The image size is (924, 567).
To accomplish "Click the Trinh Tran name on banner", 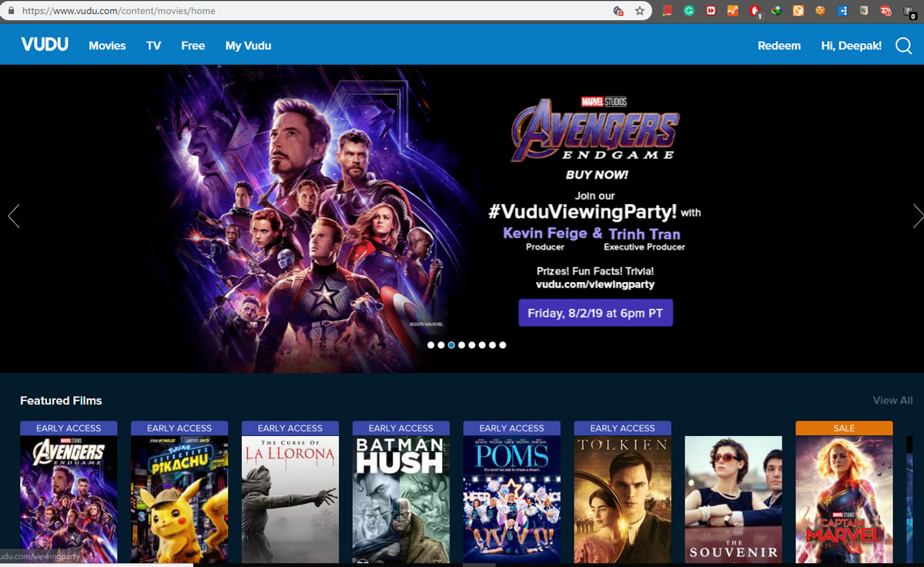I will click(644, 233).
